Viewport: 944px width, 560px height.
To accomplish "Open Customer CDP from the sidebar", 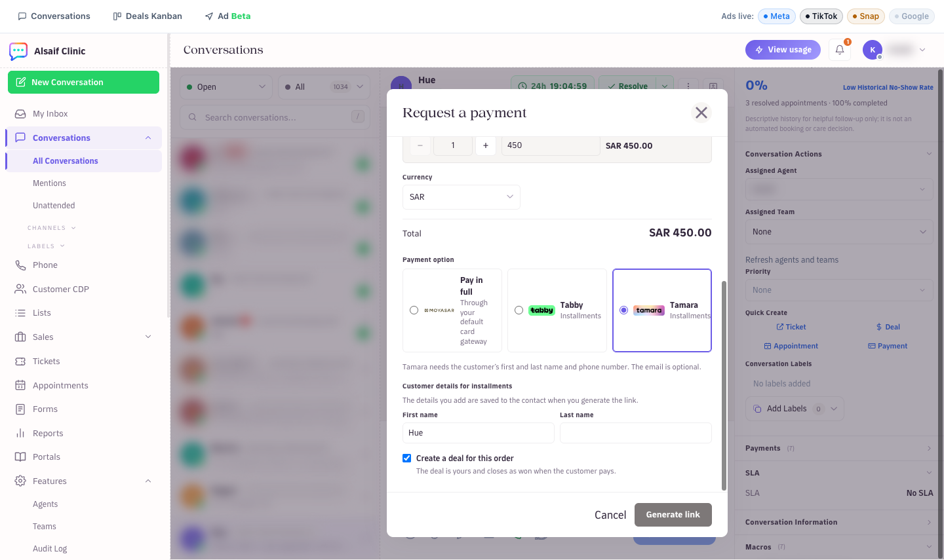I will [x=83, y=289].
